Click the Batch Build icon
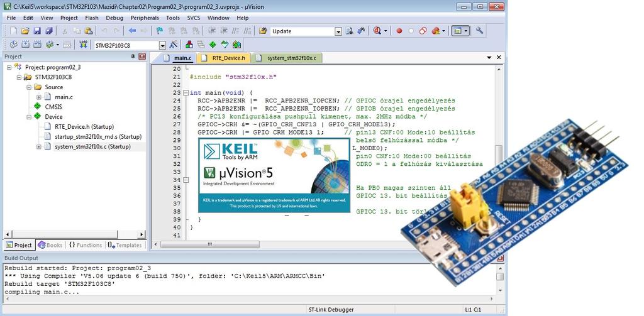 pyautogui.click(x=50, y=45)
